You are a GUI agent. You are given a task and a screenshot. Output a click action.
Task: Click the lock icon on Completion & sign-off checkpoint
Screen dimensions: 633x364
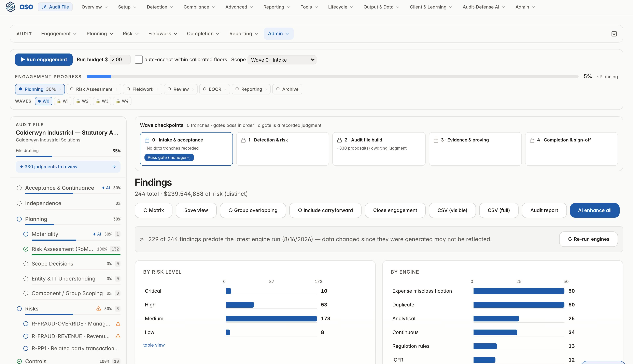(532, 140)
